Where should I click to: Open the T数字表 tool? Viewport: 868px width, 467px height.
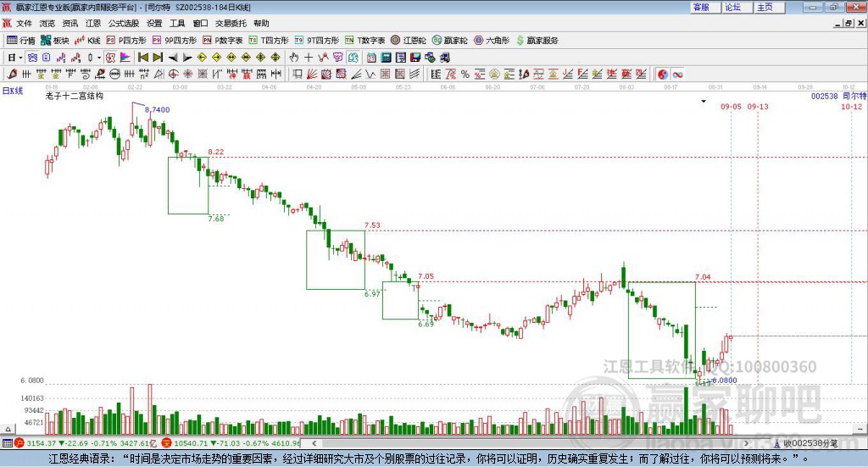pos(364,41)
